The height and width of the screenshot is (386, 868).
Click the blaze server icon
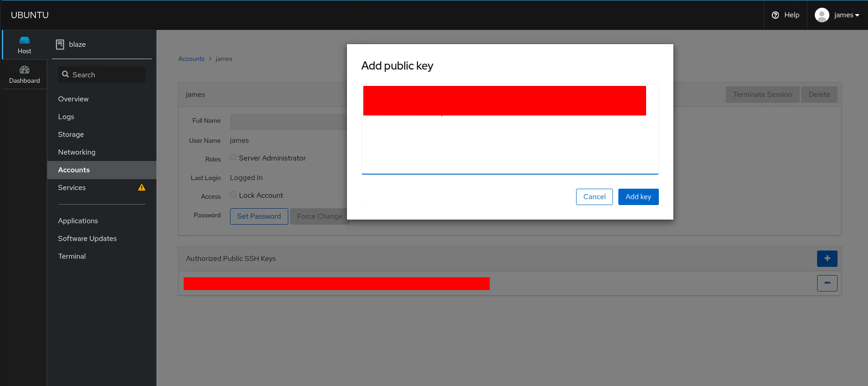tap(60, 45)
